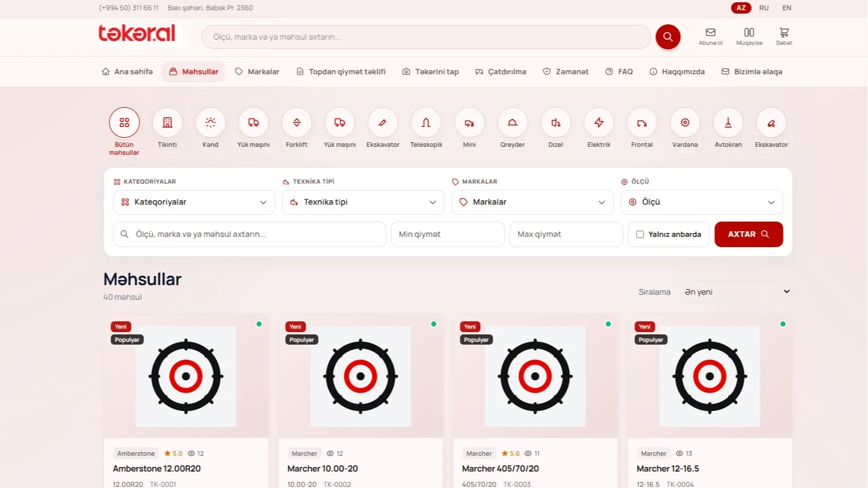Click the Max qiymət input field
Screen dimensions: 868x488
pos(566,234)
